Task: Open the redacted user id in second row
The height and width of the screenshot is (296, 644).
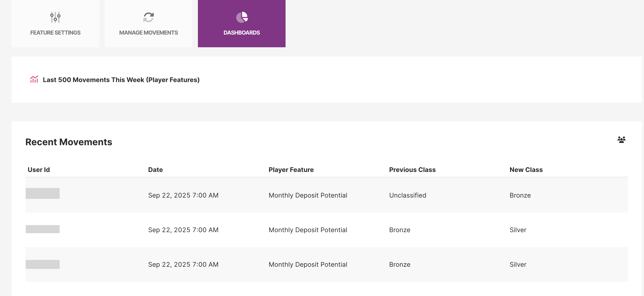Action: pos(43,229)
